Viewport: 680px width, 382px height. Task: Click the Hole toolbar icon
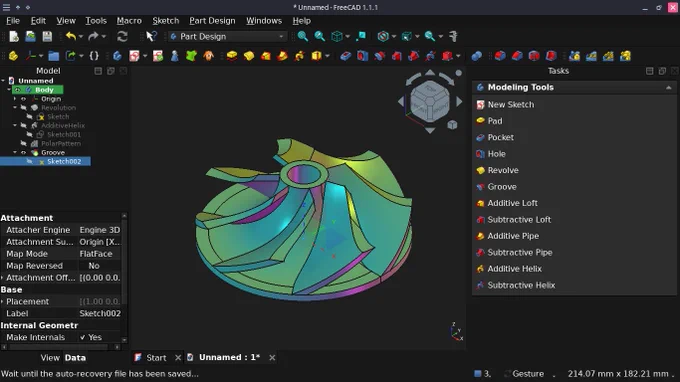pyautogui.click(x=363, y=56)
